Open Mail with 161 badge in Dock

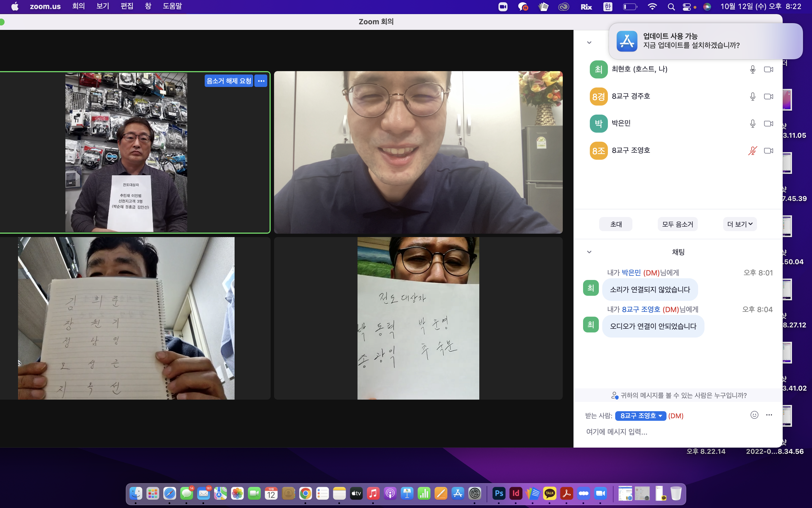click(204, 493)
